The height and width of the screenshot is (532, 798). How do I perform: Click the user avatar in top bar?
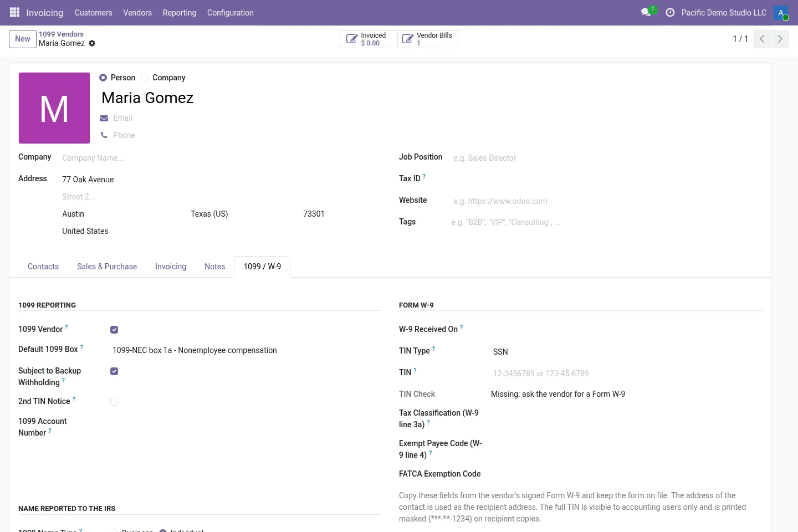click(781, 13)
